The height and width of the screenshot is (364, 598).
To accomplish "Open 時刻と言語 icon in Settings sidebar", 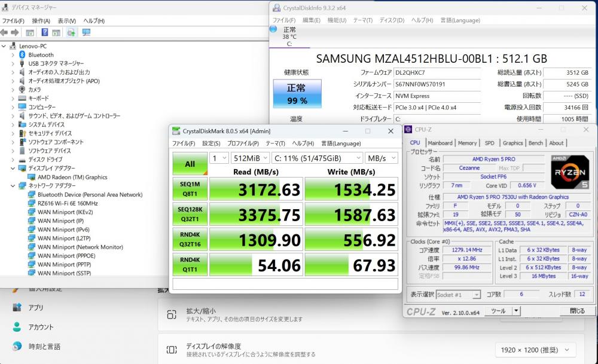I will [17, 346].
